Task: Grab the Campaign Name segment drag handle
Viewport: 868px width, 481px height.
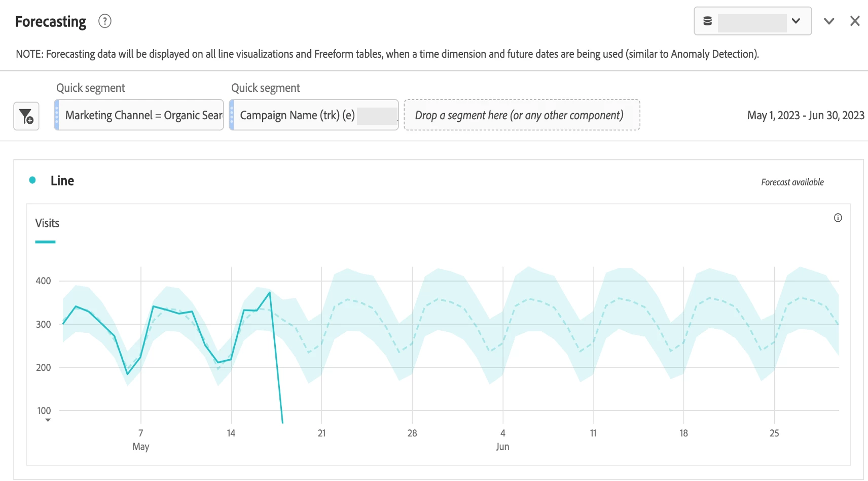Action: (x=232, y=115)
